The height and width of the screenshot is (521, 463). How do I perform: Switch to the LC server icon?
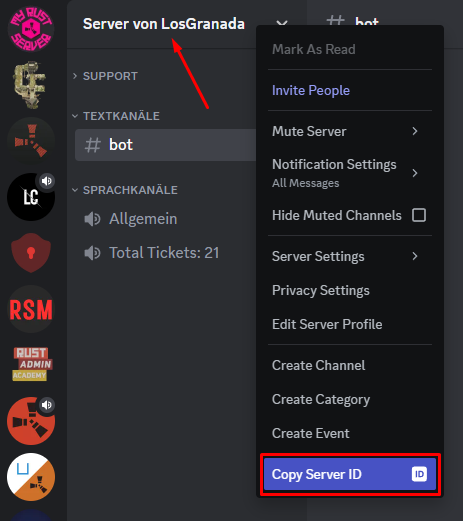pos(31,197)
